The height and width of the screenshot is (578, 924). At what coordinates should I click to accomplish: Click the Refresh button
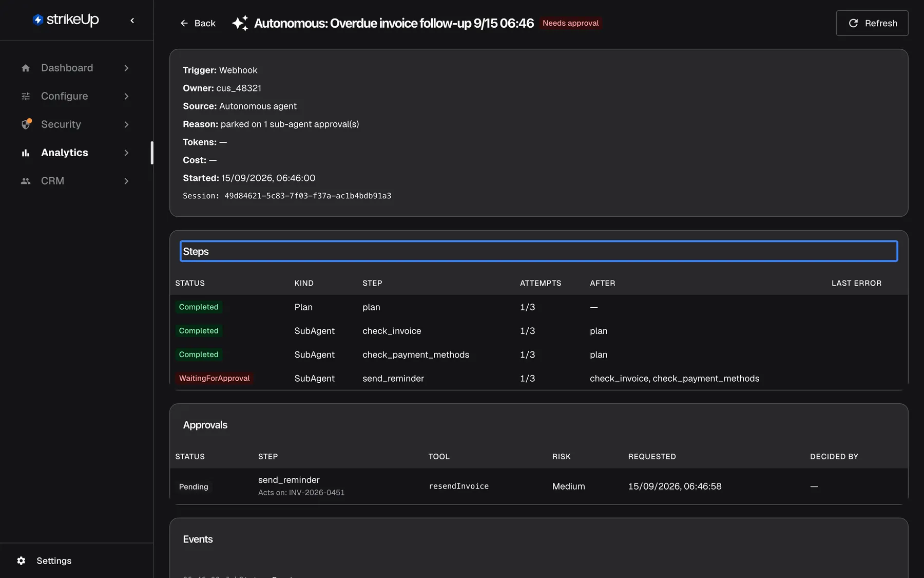[x=872, y=23]
